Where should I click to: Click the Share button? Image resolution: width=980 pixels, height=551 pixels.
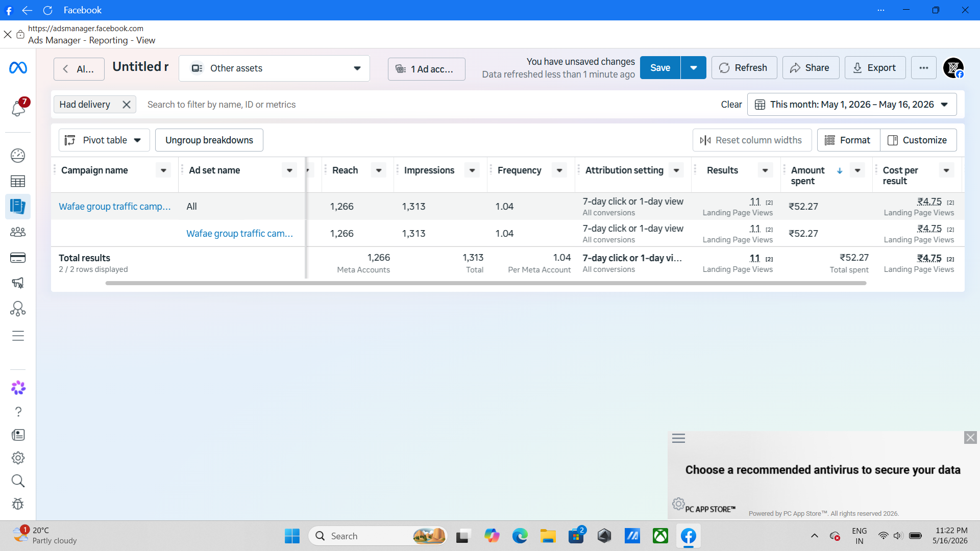811,68
